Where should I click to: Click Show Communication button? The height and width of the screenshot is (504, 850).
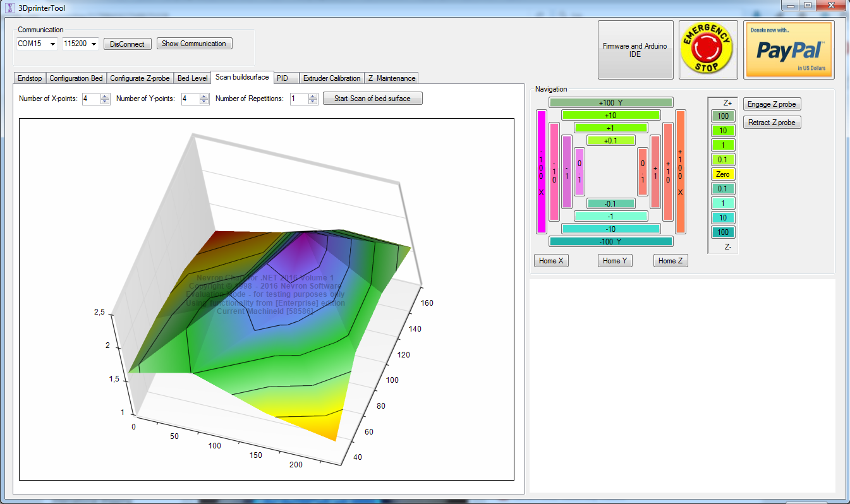point(194,44)
